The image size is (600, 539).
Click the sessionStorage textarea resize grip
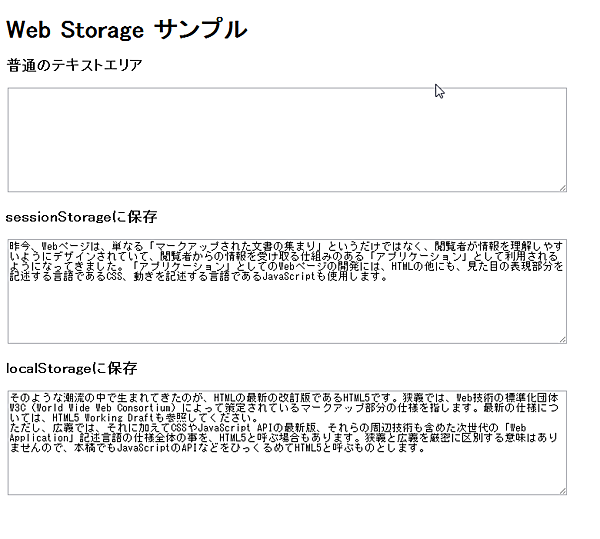coord(563,339)
